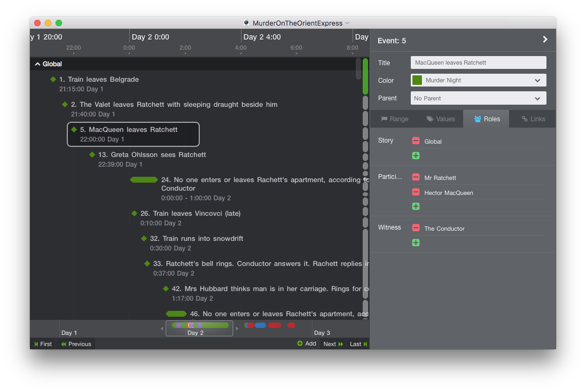Remove Global from Story role
Viewport: 586px width, 392px height.
pyautogui.click(x=416, y=141)
